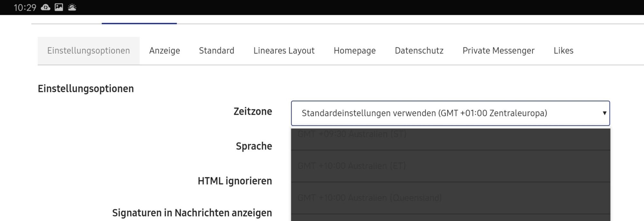644x221 pixels.
Task: Open the Zeitzone dropdown
Action: coord(450,113)
